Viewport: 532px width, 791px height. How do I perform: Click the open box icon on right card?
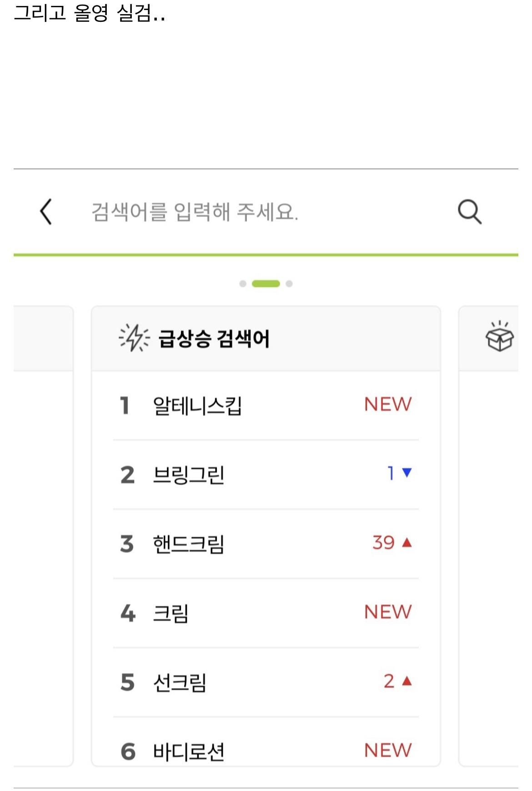[x=499, y=337]
